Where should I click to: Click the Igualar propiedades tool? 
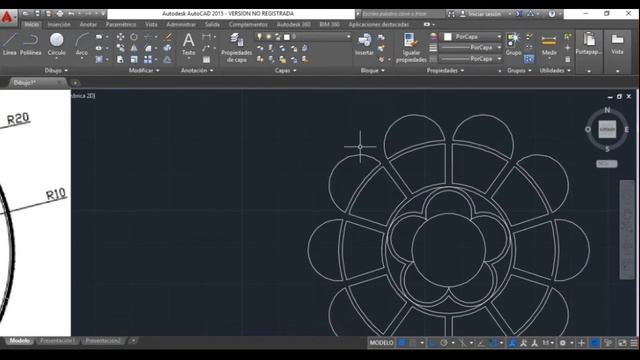pyautogui.click(x=411, y=48)
